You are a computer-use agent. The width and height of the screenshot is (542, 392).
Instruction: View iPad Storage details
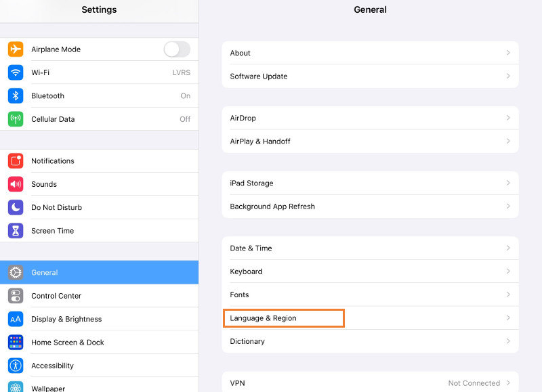tap(370, 183)
